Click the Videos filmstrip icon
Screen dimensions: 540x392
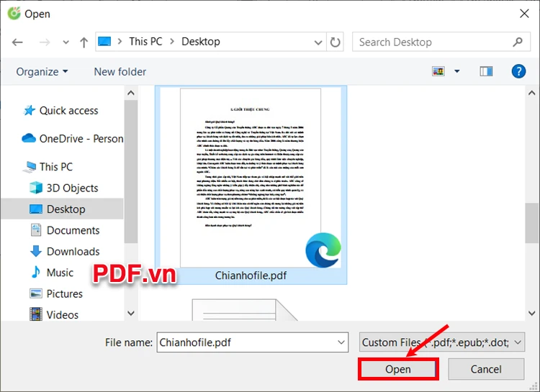tap(36, 314)
